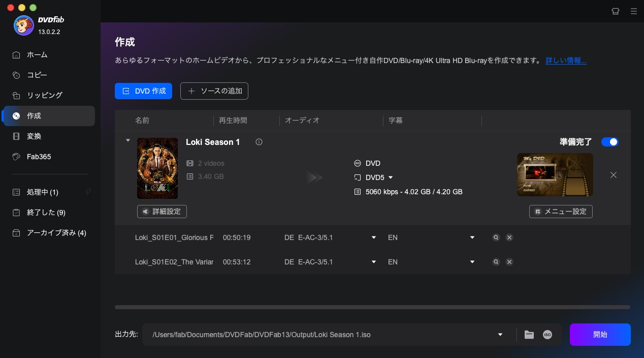Viewport: 644px width, 358px height.
Task: Remove Loki_S01E02 with its X icon
Action: pos(509,262)
